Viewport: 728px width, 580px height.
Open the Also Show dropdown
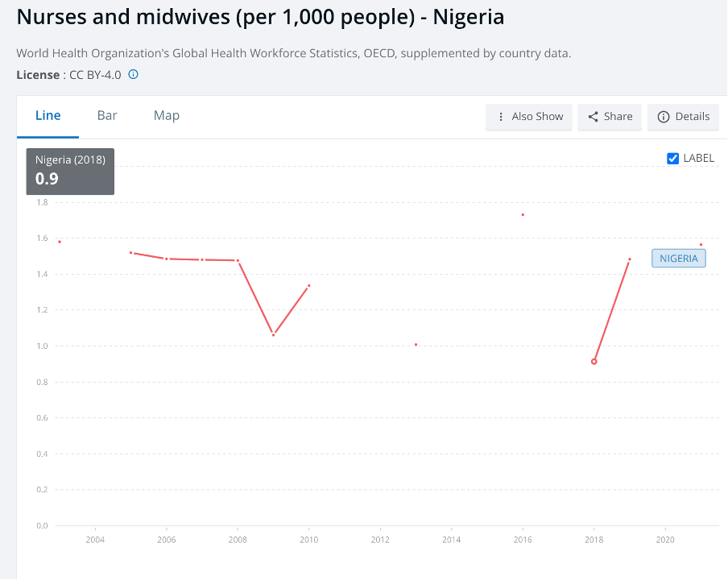pos(529,117)
